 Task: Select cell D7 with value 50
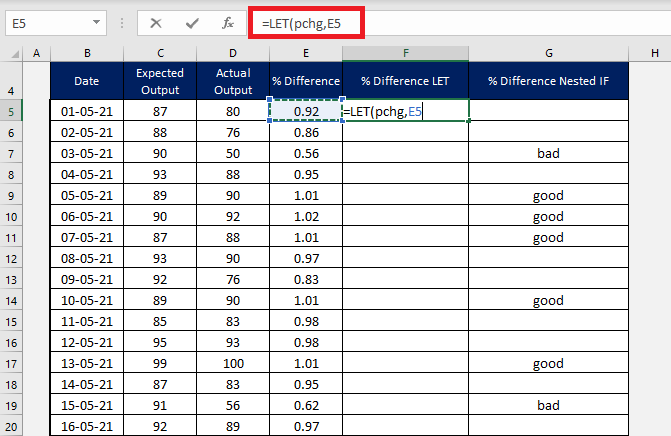pyautogui.click(x=233, y=153)
